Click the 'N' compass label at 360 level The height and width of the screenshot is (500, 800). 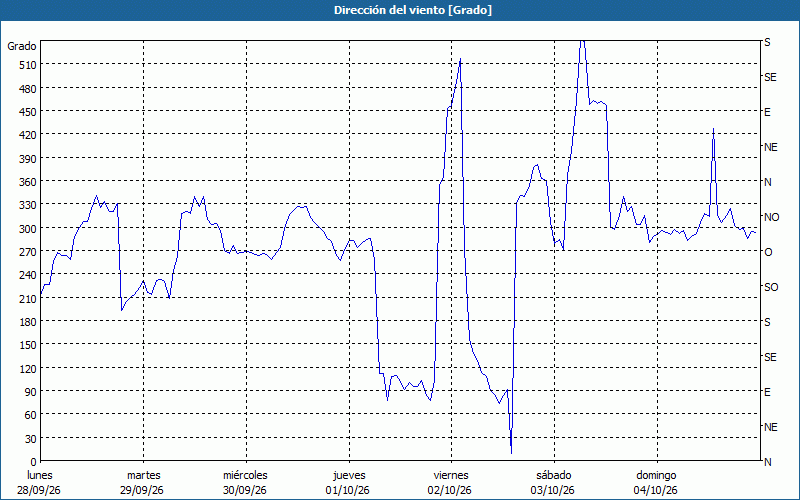coord(768,182)
